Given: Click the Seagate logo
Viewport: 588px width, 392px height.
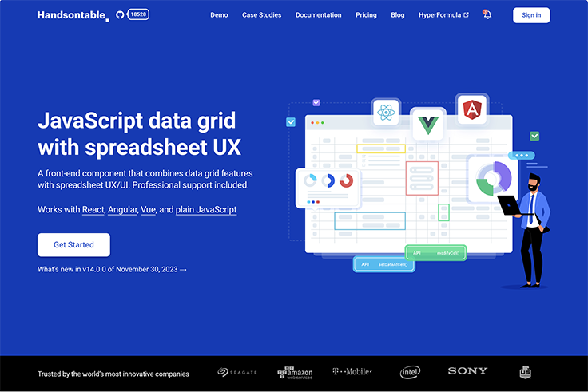Looking at the screenshot, I should coord(237,372).
